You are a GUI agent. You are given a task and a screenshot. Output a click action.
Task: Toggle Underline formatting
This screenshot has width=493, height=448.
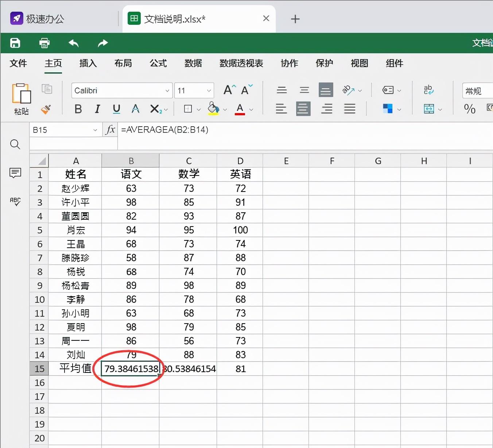[x=116, y=109]
